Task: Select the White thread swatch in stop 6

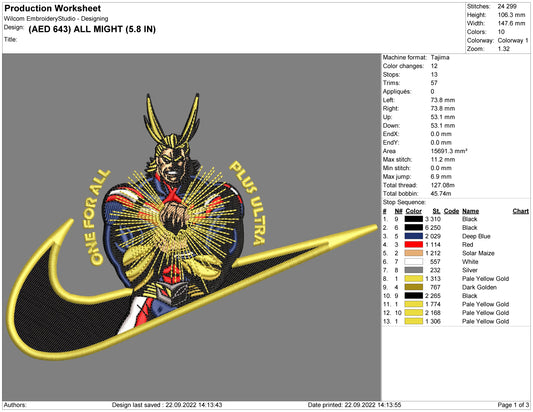Action: [414, 262]
